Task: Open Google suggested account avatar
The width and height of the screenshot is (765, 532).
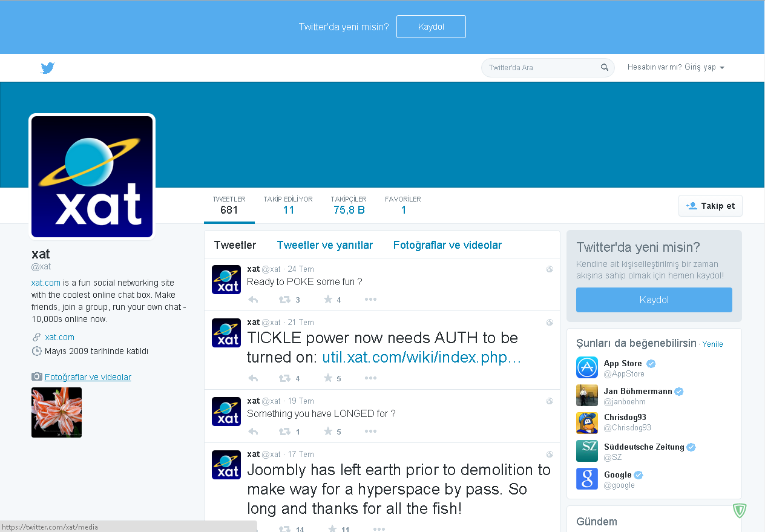Action: click(x=587, y=479)
